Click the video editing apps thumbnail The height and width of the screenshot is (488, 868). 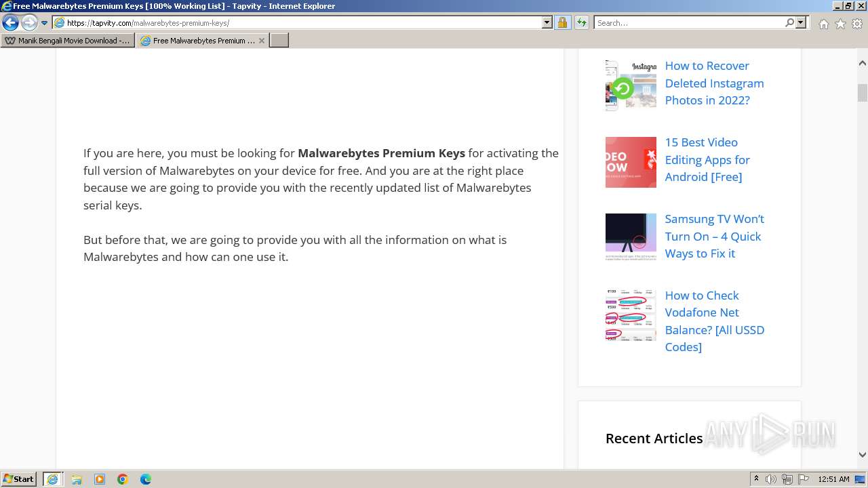[631, 162]
